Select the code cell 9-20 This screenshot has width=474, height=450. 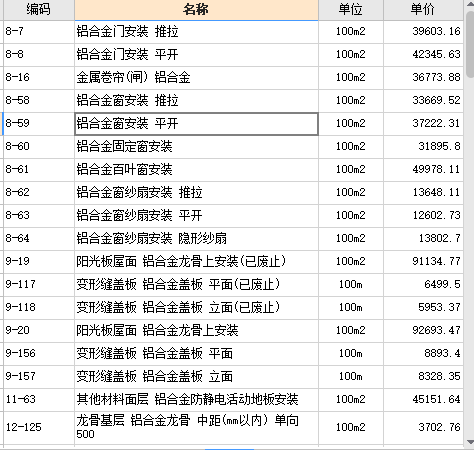click(39, 331)
